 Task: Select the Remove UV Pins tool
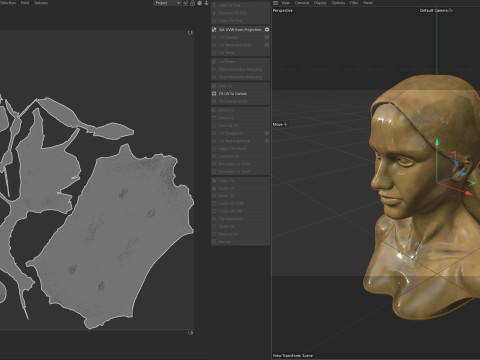coord(241,13)
